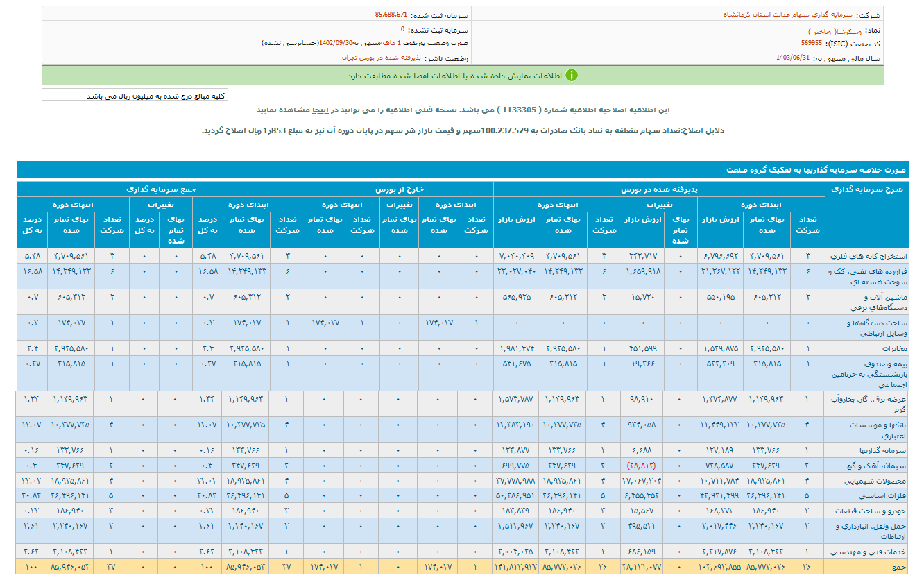Screen dimensions: 924x580
Task: Click the green information icon in the banner
Action: coord(572,76)
